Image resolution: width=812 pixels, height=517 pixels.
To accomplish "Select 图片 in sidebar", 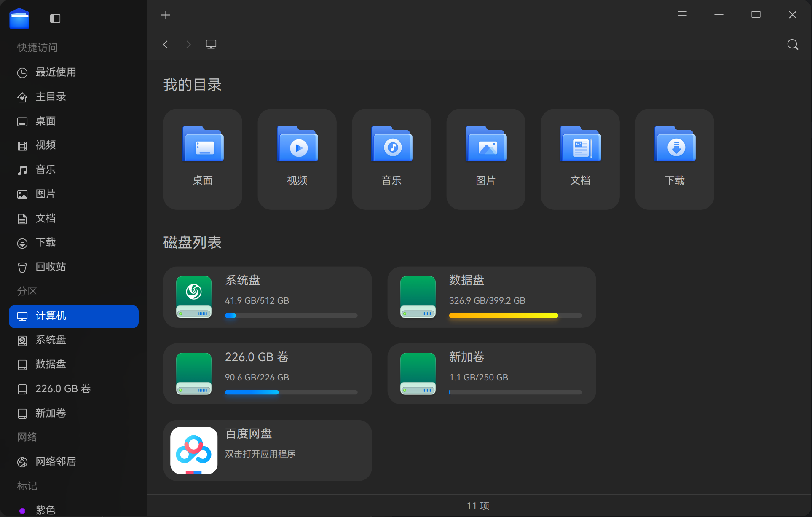I will pyautogui.click(x=74, y=194).
